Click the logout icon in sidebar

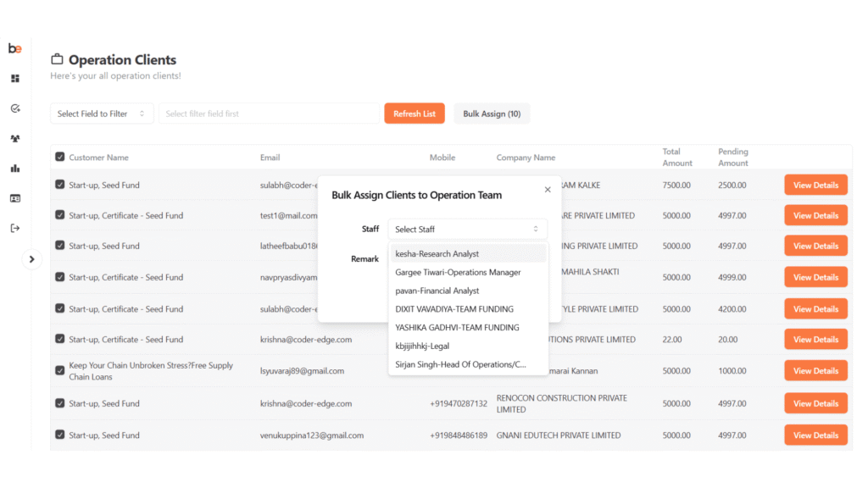(15, 228)
